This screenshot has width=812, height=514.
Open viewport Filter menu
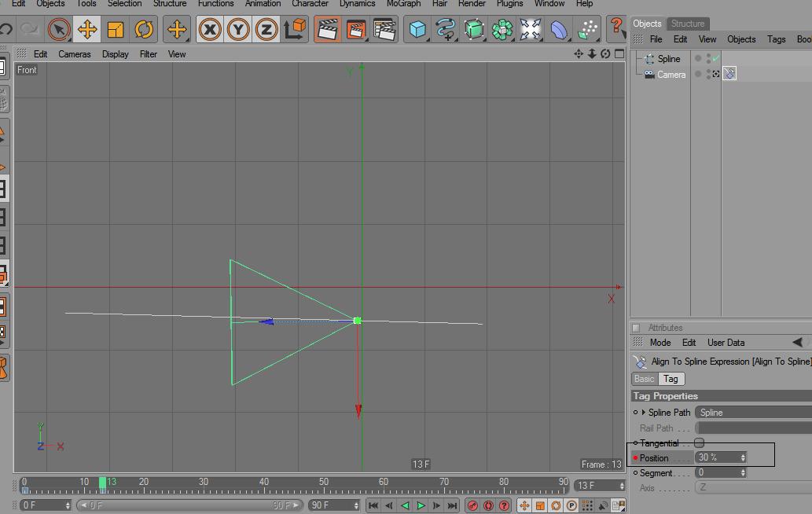148,53
